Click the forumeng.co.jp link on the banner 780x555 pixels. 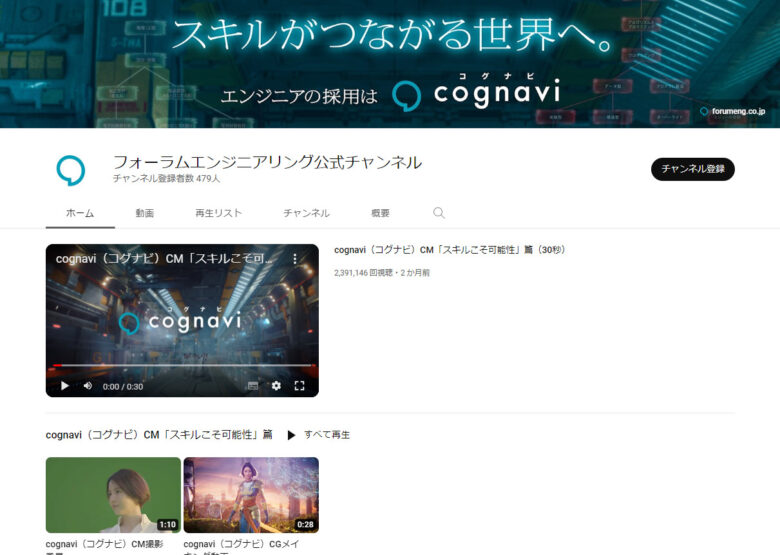[733, 111]
